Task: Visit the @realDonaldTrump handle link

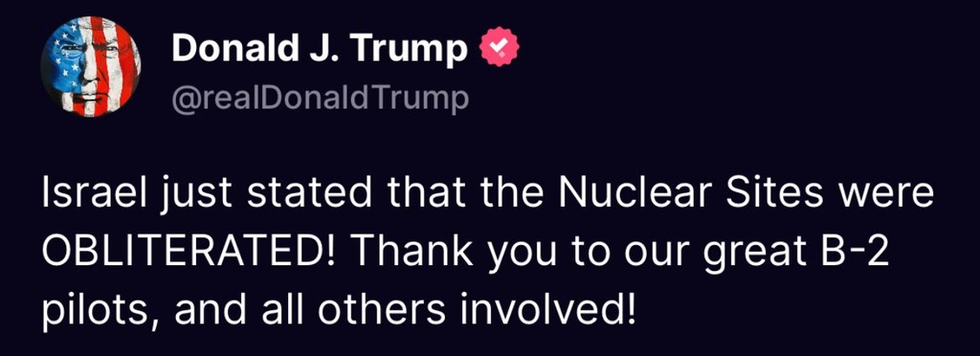Action: tap(320, 100)
